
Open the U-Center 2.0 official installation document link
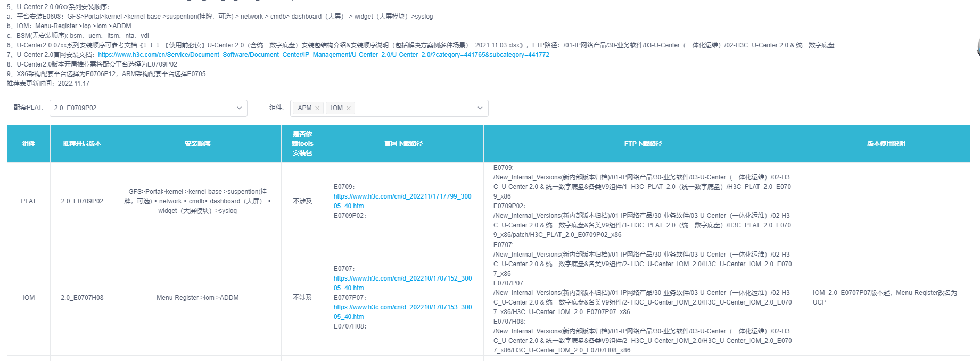pos(324,55)
